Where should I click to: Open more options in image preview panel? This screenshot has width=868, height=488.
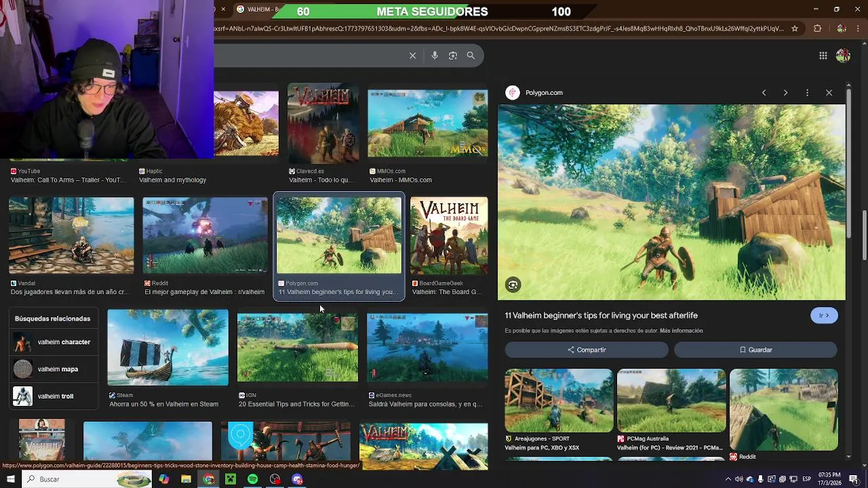pos(807,93)
